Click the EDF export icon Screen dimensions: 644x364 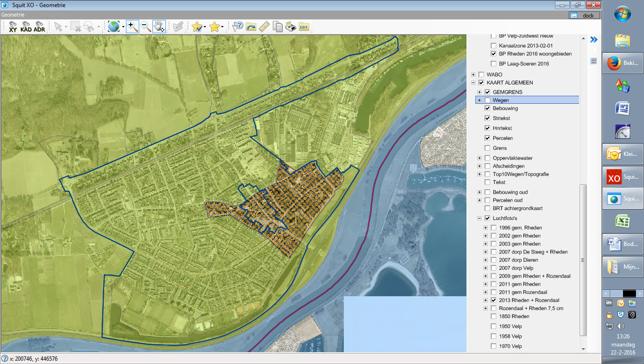pyautogui.click(x=304, y=27)
